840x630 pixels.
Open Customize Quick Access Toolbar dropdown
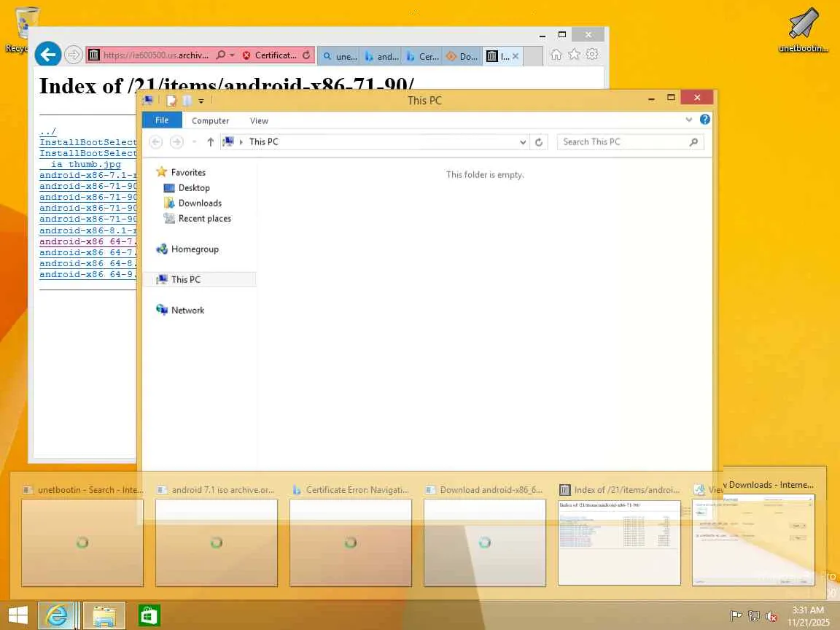201,101
